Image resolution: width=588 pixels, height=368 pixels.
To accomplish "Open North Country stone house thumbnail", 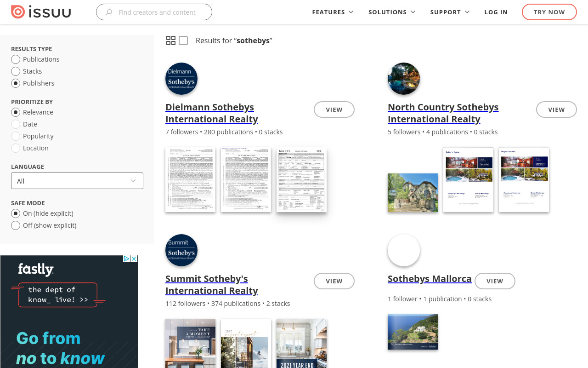I will (413, 193).
